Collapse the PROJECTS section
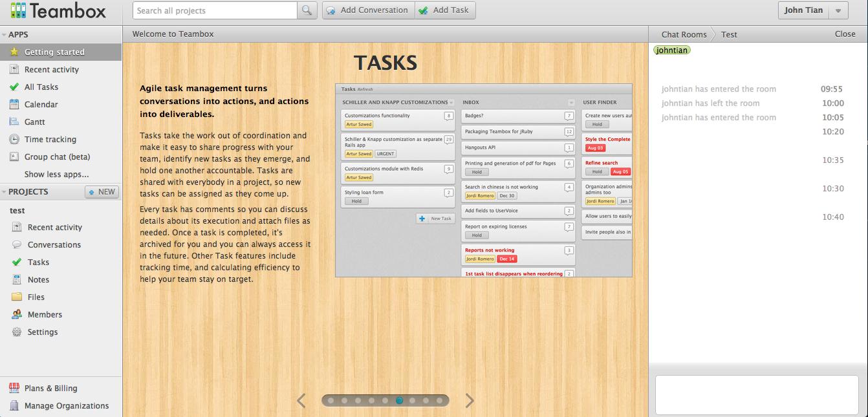The height and width of the screenshot is (417, 868). coord(4,192)
